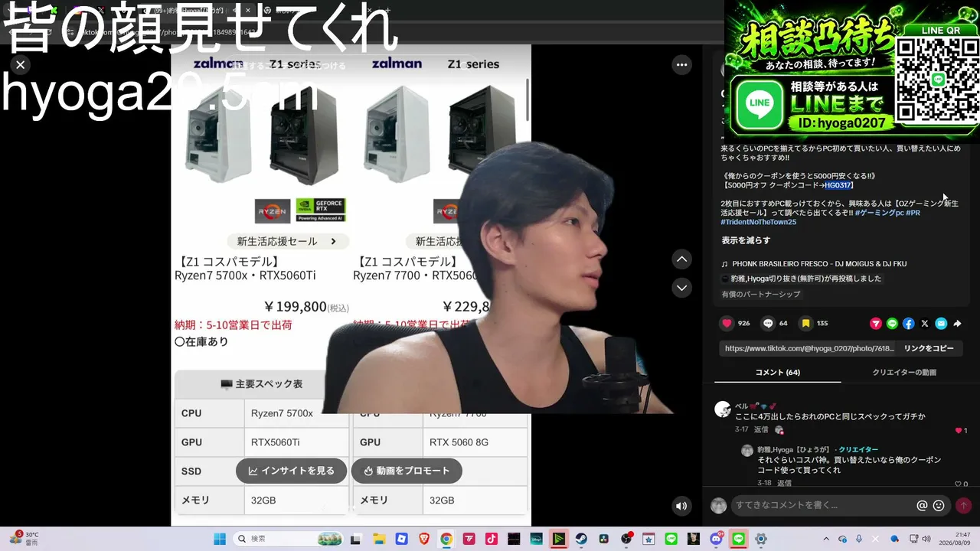Open comments via the speech bubble icon
Viewport: 980px width, 551px height.
768,324
